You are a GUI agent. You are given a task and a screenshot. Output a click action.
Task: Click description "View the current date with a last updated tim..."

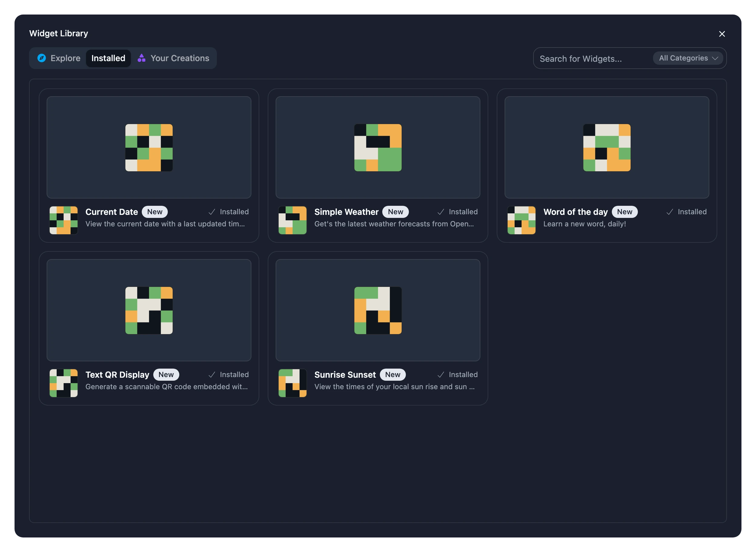point(165,224)
